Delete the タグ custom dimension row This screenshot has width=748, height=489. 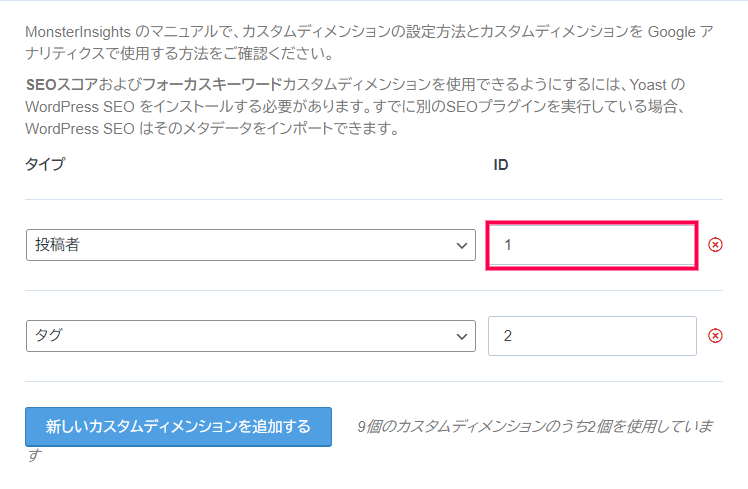[715, 336]
